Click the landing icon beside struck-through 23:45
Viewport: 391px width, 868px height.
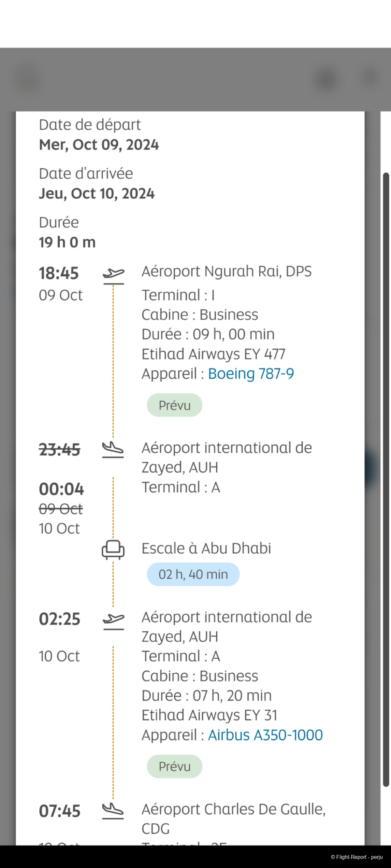click(113, 449)
